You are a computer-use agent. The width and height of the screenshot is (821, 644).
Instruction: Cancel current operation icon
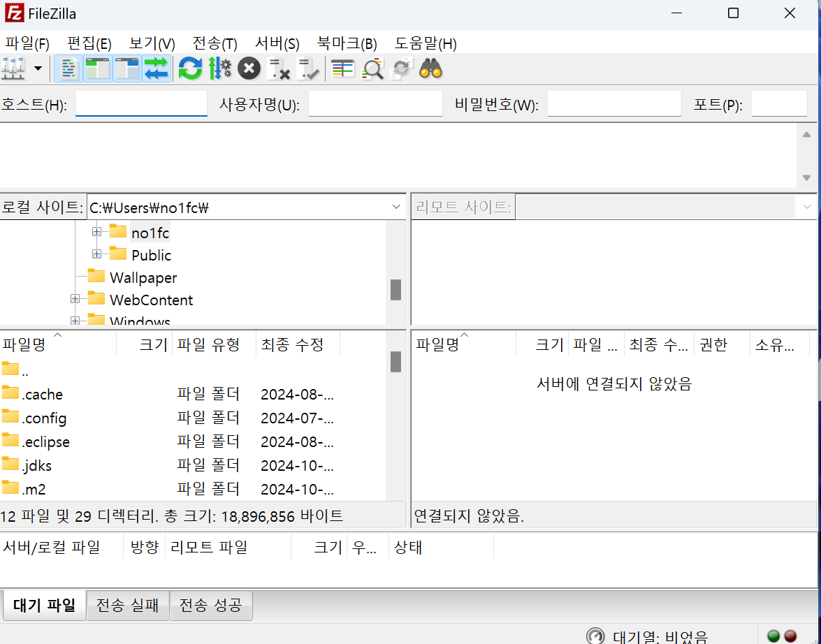tap(249, 68)
